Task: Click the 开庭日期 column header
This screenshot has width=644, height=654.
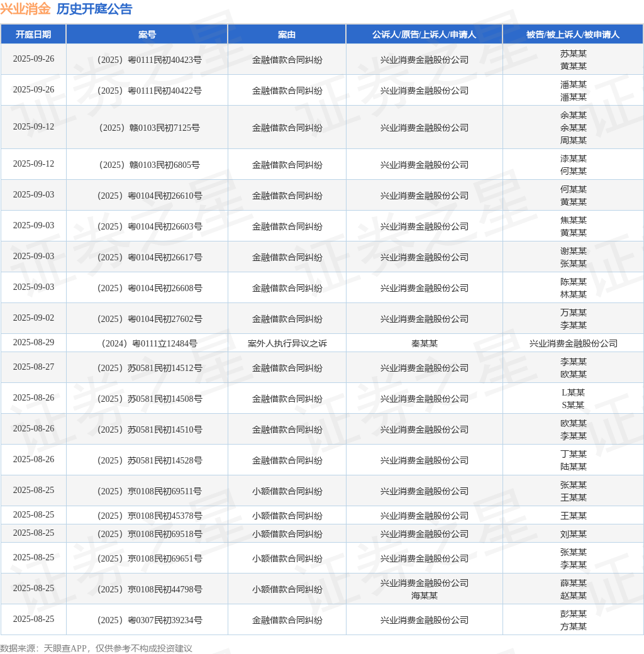Action: tap(33, 34)
